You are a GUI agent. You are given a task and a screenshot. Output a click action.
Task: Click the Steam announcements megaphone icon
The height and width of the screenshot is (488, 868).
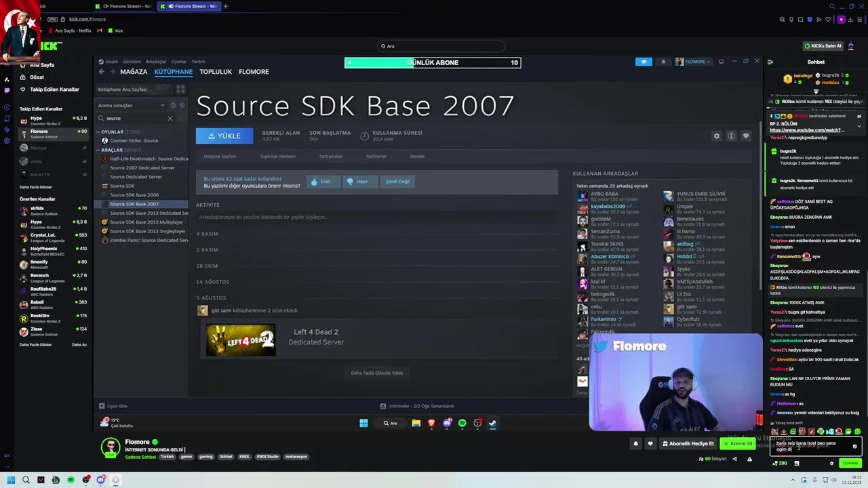(644, 62)
